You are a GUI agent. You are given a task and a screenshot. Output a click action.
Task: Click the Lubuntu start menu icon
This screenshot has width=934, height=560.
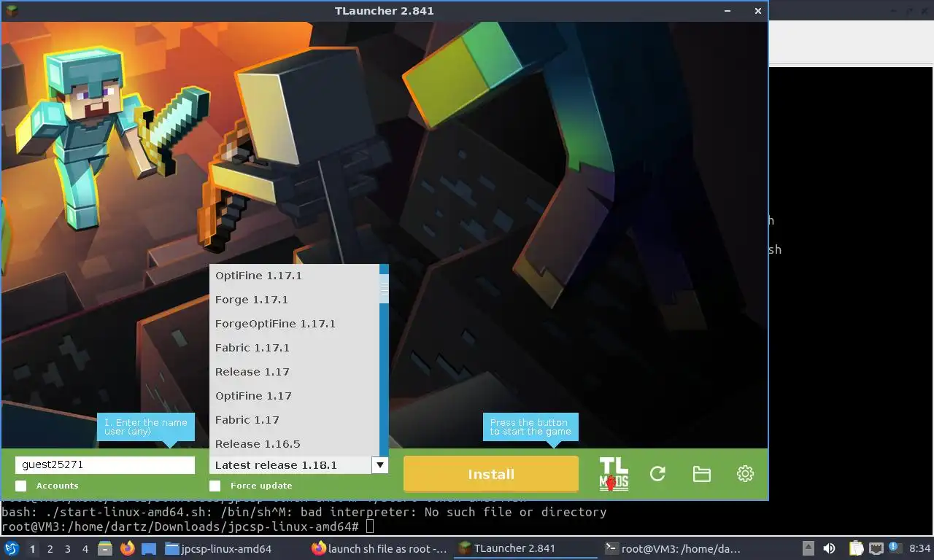pyautogui.click(x=12, y=548)
